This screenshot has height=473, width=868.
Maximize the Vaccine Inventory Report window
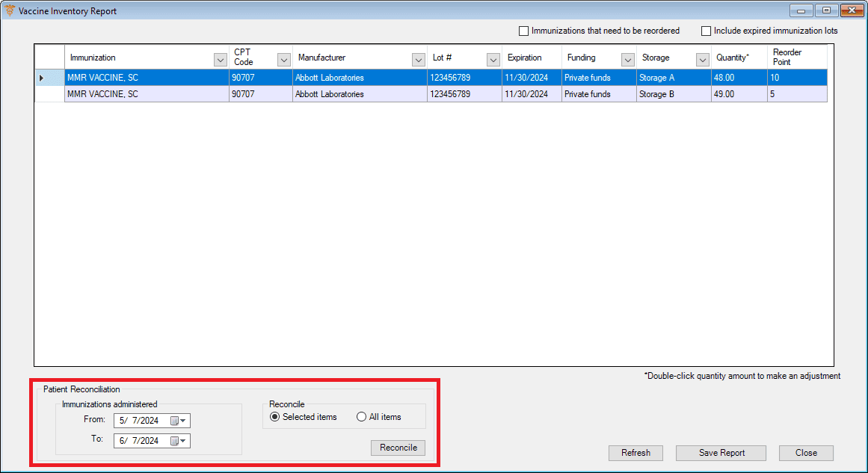(826, 10)
